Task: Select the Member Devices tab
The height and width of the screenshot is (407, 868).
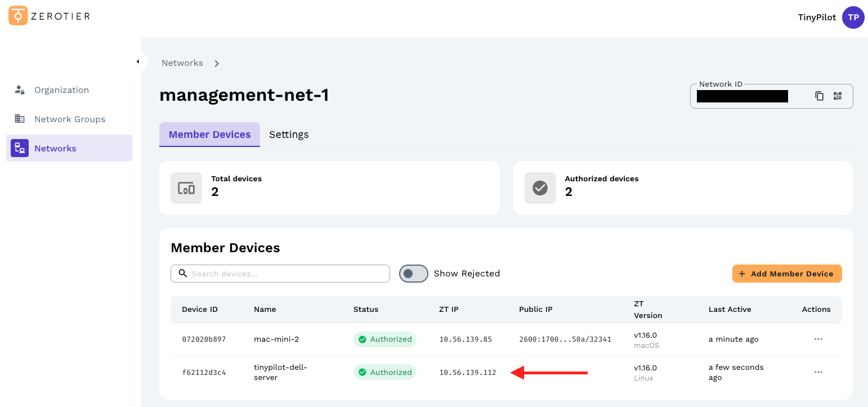Action: (x=209, y=134)
